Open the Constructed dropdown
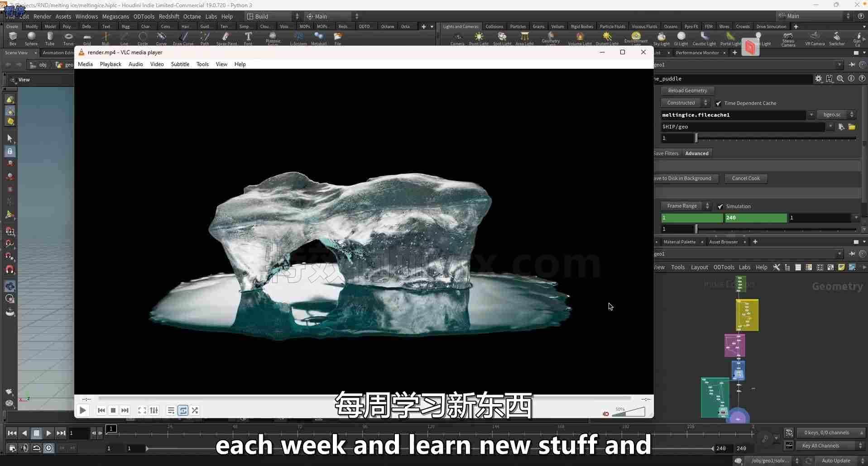Screen dimensions: 868x466 [685, 103]
